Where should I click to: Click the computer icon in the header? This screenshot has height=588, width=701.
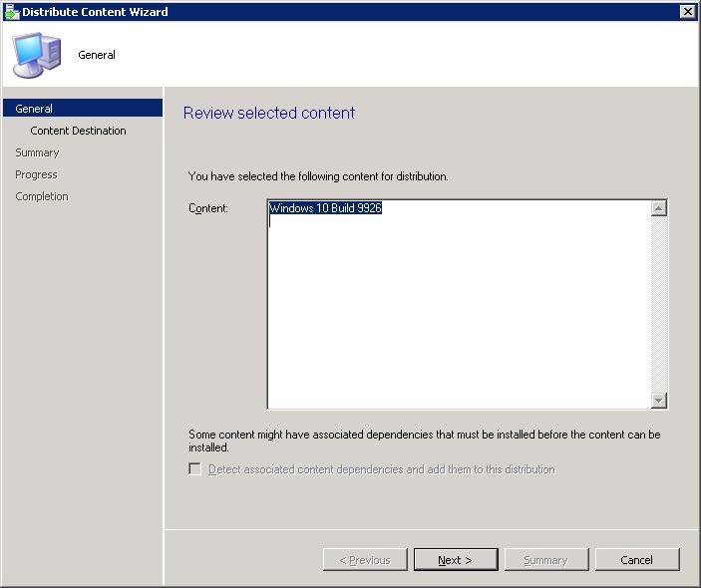pos(35,55)
